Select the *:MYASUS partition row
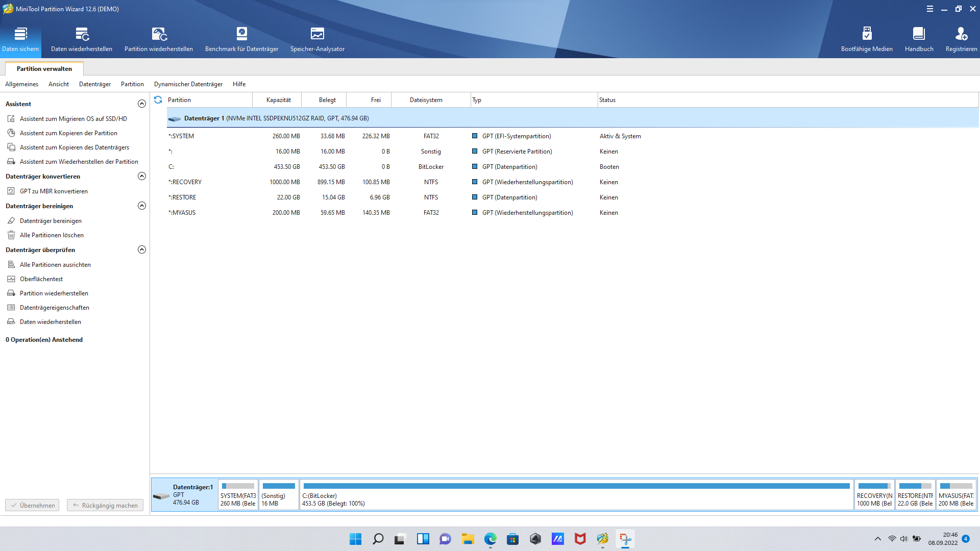 point(573,213)
